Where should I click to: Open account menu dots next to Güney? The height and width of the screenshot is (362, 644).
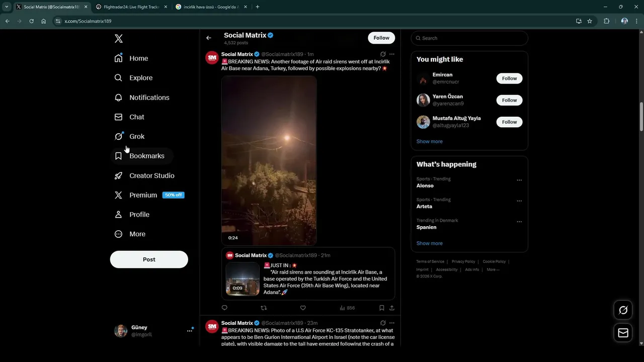click(190, 330)
